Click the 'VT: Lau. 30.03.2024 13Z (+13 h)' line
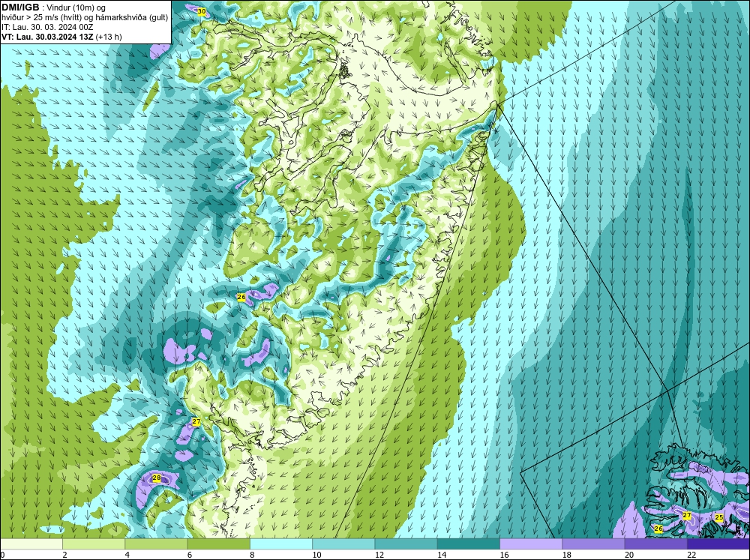 click(61, 37)
